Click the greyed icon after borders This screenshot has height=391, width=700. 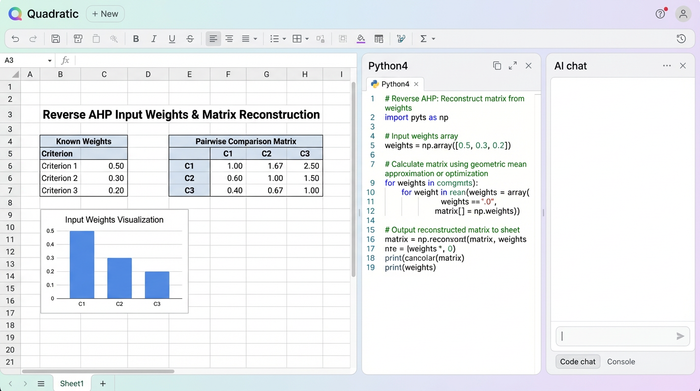tap(320, 39)
